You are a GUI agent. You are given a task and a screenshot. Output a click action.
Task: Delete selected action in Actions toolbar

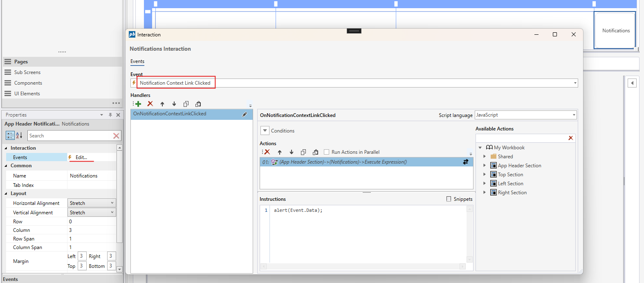pyautogui.click(x=267, y=152)
